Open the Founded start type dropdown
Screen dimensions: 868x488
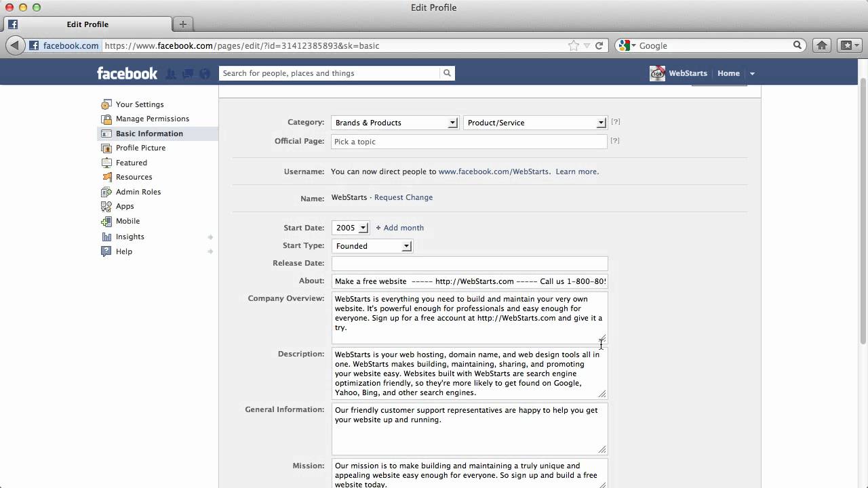pos(372,246)
